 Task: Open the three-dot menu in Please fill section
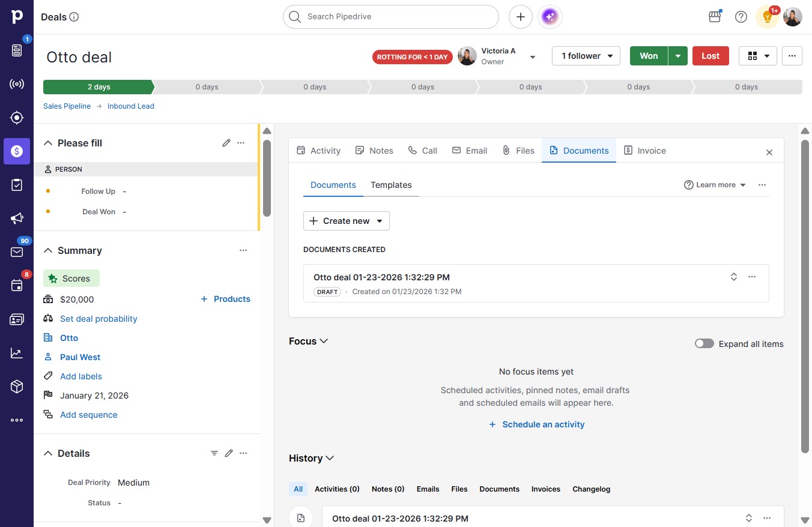pyautogui.click(x=241, y=143)
